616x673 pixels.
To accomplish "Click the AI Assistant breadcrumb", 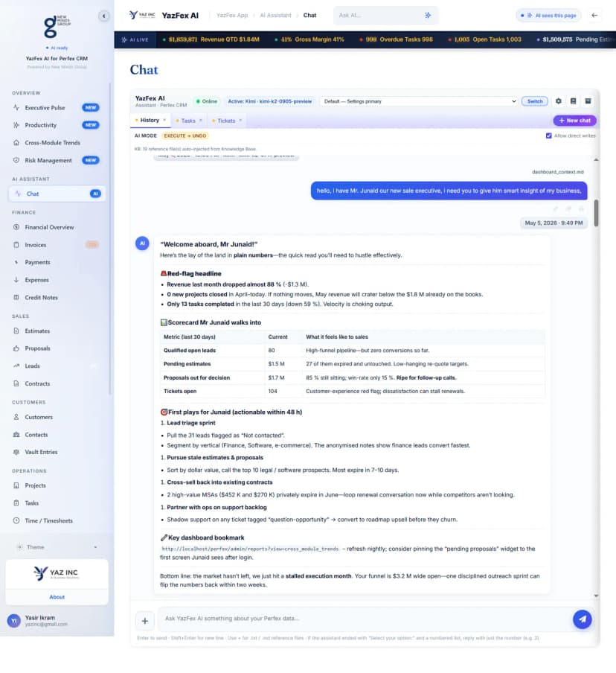I will click(275, 16).
